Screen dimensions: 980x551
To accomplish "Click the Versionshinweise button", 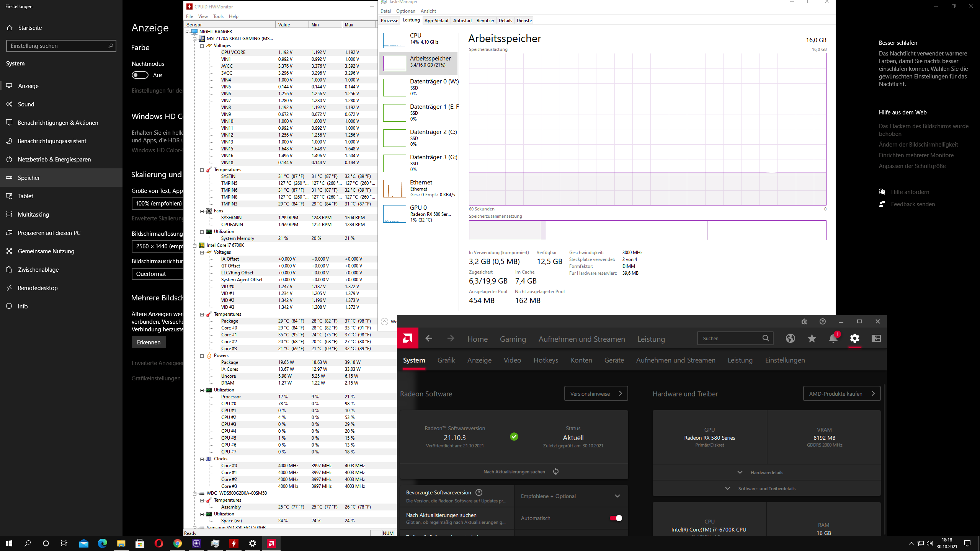I will [596, 394].
